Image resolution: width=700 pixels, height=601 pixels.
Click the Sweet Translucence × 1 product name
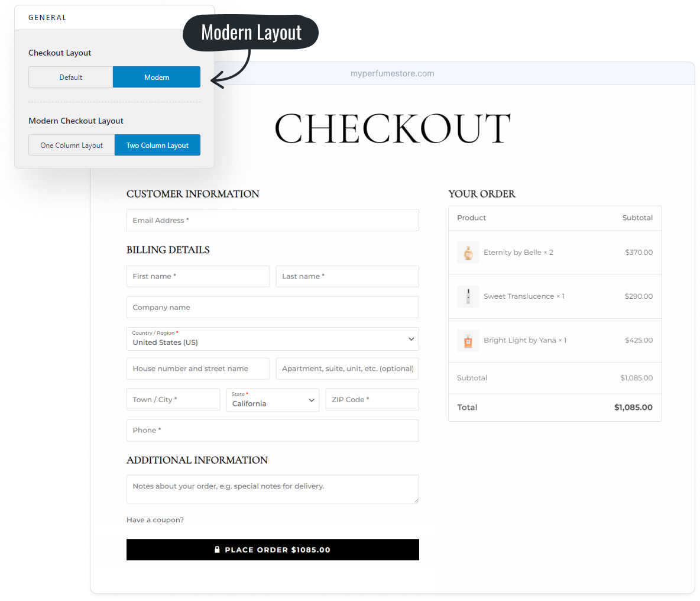click(x=524, y=296)
